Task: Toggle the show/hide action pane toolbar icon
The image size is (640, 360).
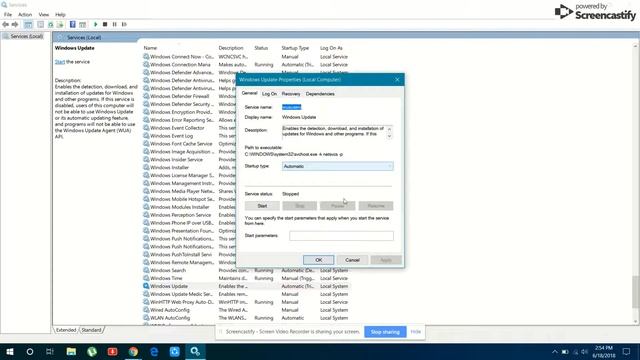Action: [82, 24]
